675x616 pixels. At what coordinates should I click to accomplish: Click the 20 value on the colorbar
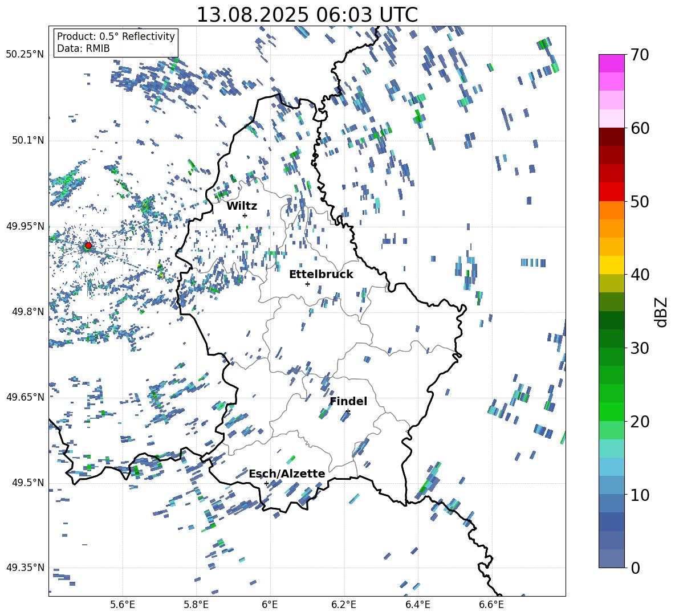pyautogui.click(x=640, y=422)
